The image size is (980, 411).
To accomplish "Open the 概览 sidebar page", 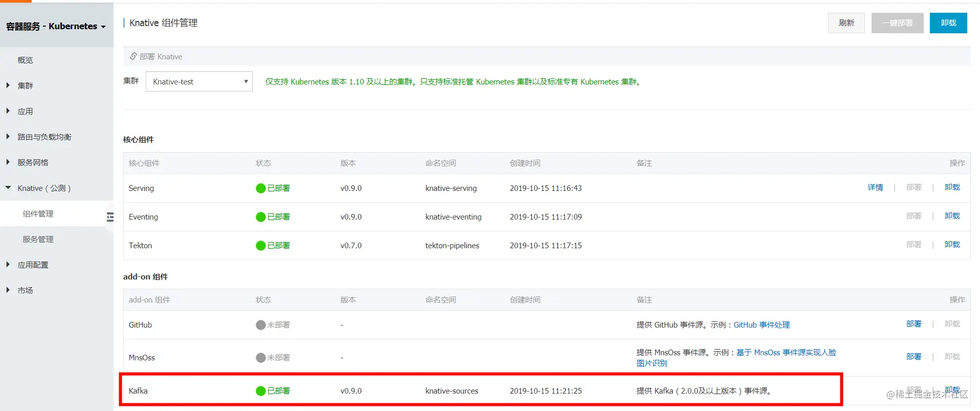I will (25, 60).
